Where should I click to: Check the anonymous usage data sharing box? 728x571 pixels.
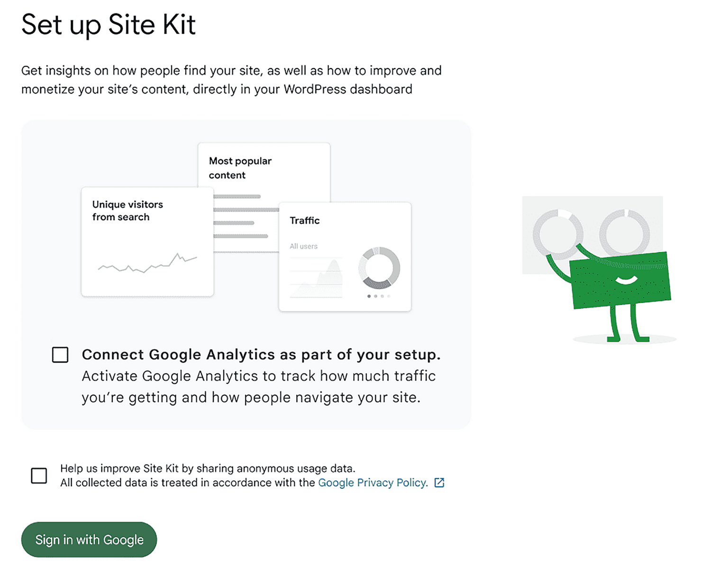[38, 475]
